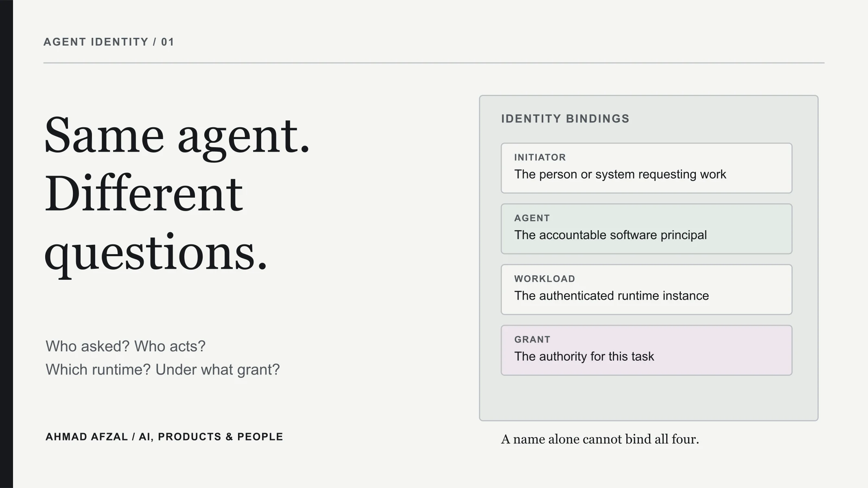868x488 pixels.
Task: Click 'The person or system requesting work' text
Action: point(620,174)
